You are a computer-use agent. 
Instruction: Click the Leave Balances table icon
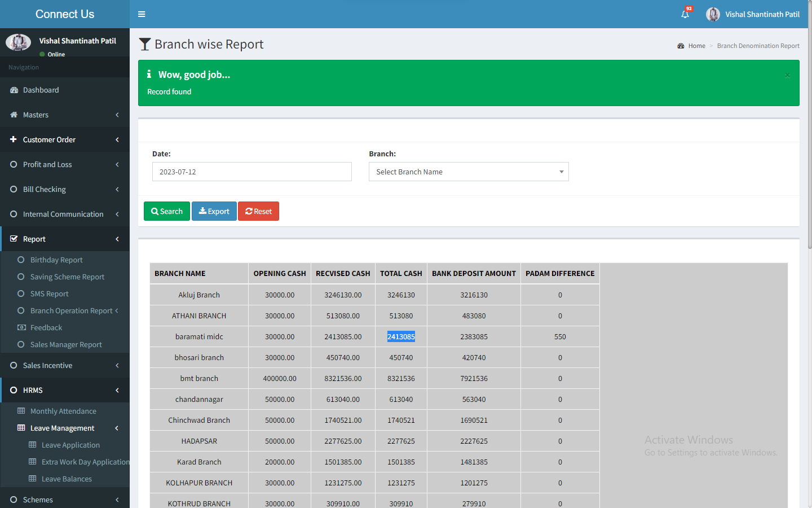click(33, 479)
